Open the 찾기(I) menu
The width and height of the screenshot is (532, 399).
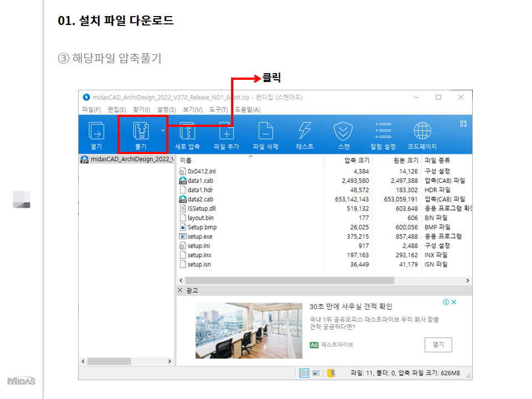pos(141,110)
